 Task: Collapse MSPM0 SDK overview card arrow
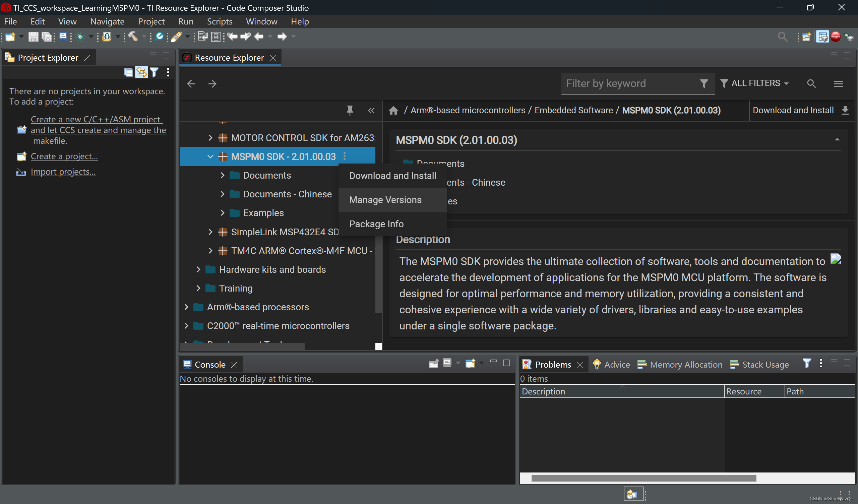click(x=837, y=139)
